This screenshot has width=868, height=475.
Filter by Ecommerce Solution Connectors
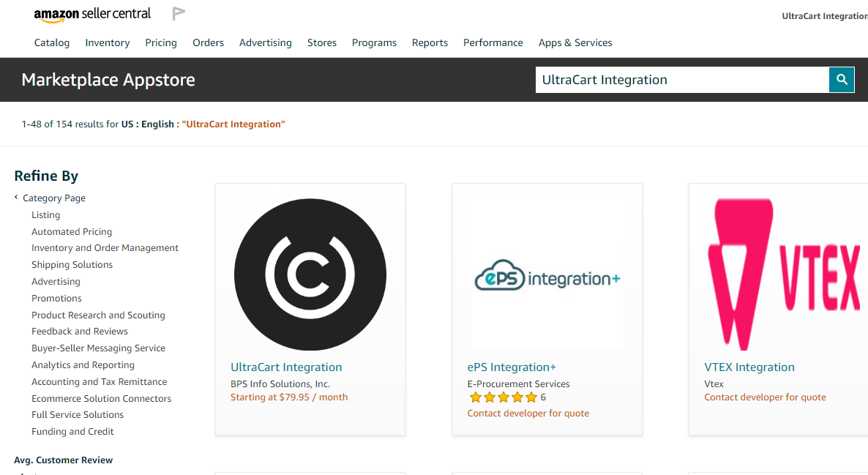[x=101, y=398]
